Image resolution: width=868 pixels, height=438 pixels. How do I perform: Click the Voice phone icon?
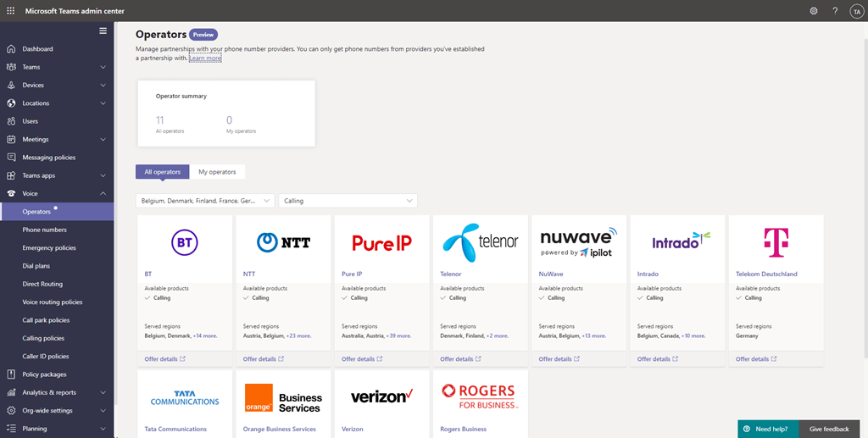[11, 193]
